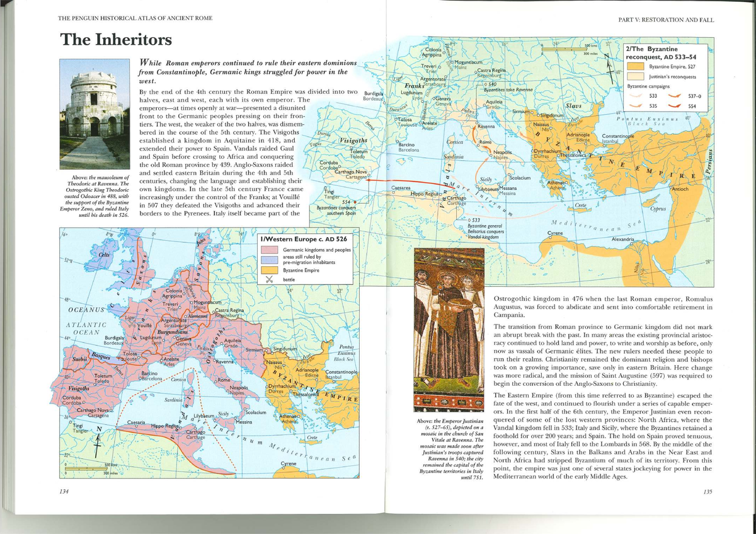Click the orange Byzantine Empire swatch in the map 1 legend
756x534 pixels.
tap(270, 271)
